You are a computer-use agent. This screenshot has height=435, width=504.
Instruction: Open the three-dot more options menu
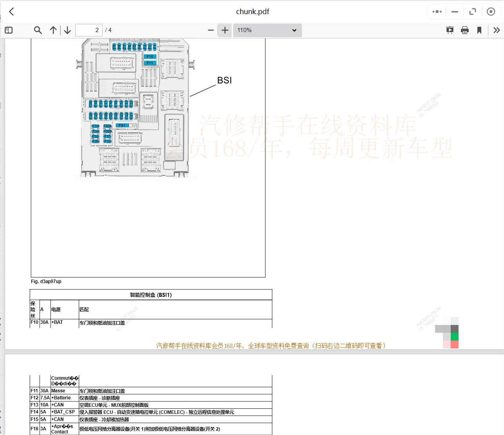pos(437,12)
